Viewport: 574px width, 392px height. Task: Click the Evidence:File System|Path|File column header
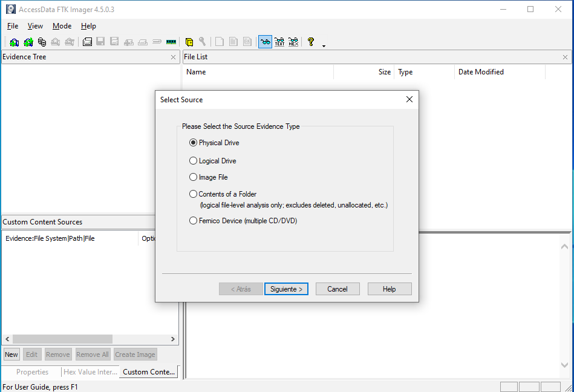[x=70, y=238]
